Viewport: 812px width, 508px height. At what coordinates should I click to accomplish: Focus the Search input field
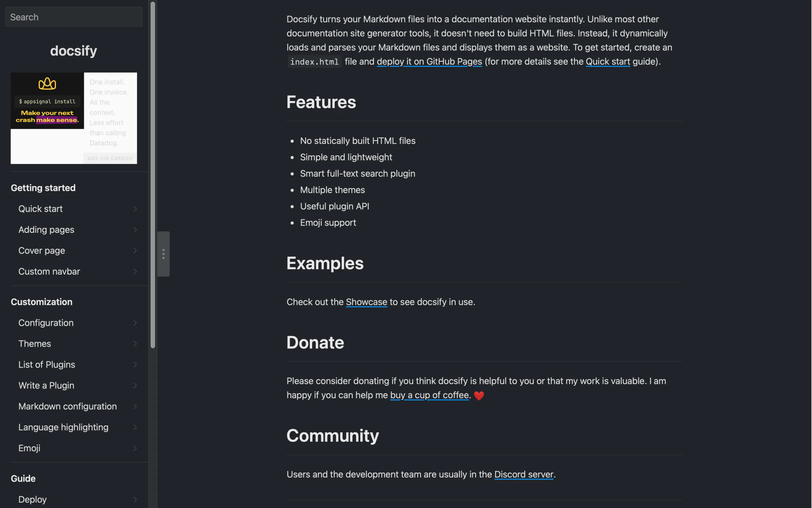[74, 17]
